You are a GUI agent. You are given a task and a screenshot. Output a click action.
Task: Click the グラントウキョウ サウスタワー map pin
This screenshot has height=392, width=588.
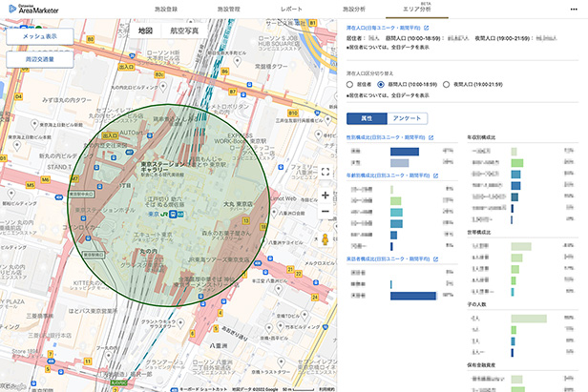coord(180,323)
